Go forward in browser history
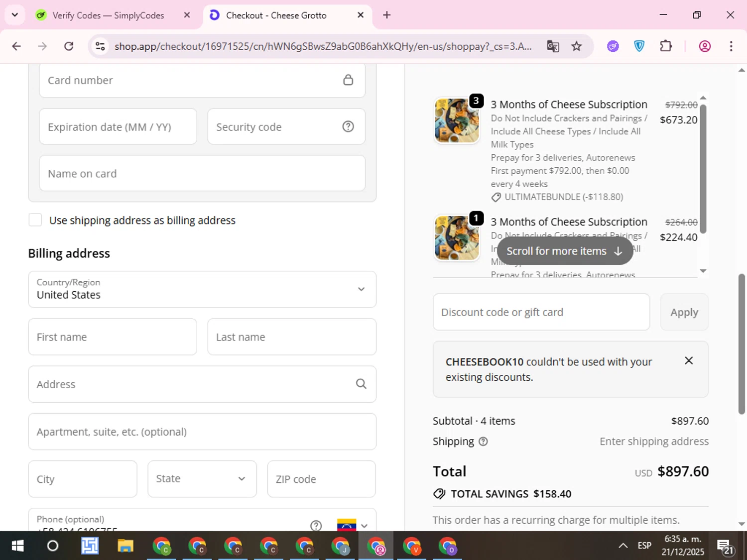 coord(42,46)
